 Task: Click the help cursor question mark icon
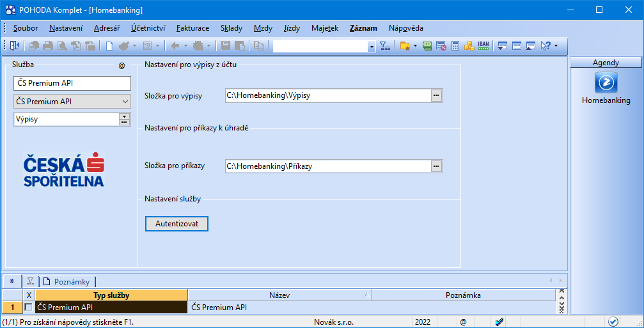click(546, 46)
